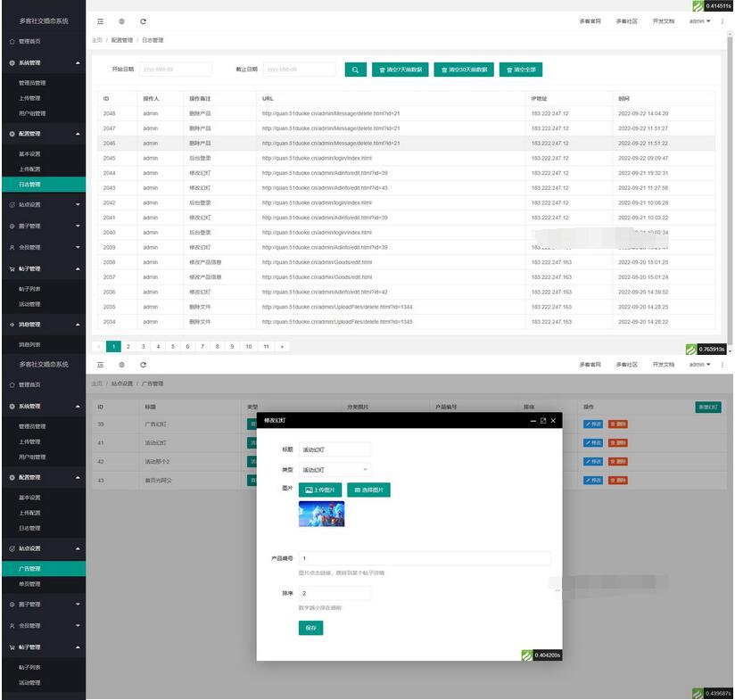
Task: Go to page 5 in log pagination
Action: tap(172, 346)
